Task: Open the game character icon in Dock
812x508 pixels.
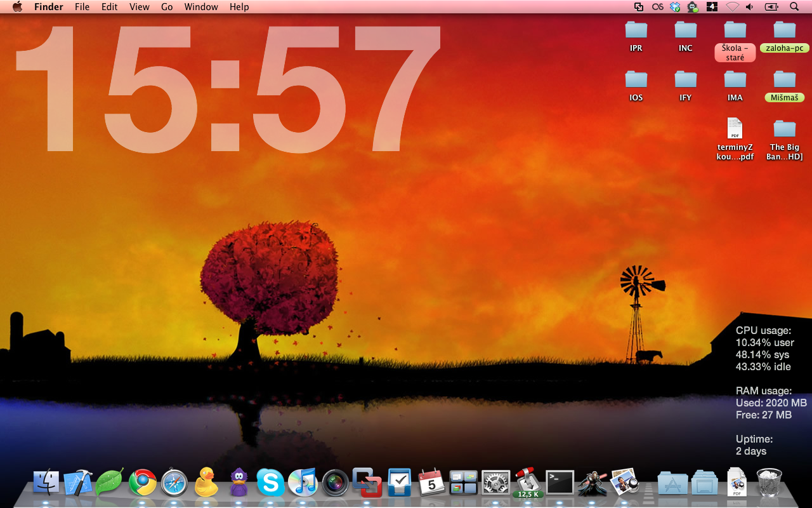Action: 593,483
